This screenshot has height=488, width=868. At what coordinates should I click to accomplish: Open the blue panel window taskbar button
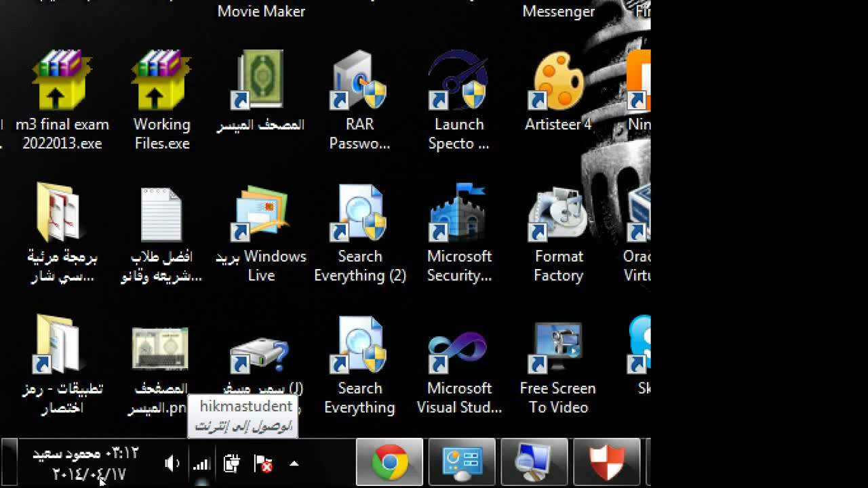pyautogui.click(x=462, y=463)
